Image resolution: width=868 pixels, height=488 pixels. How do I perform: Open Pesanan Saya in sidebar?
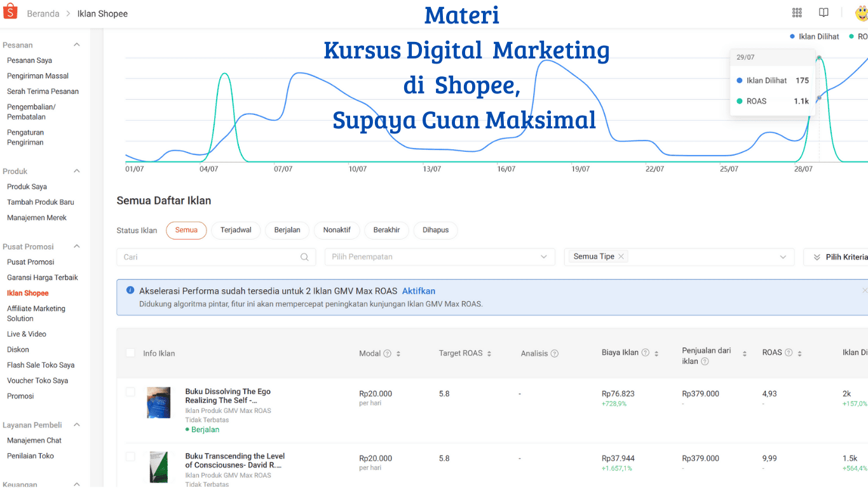tap(29, 60)
